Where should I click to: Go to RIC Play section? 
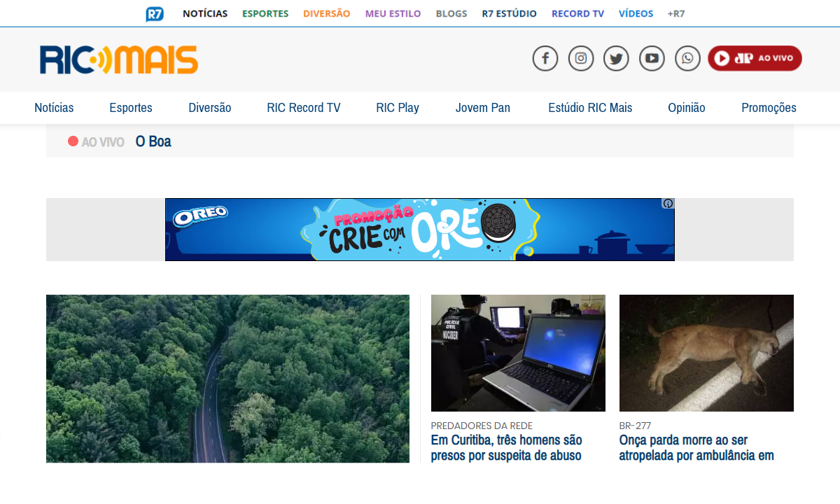398,108
